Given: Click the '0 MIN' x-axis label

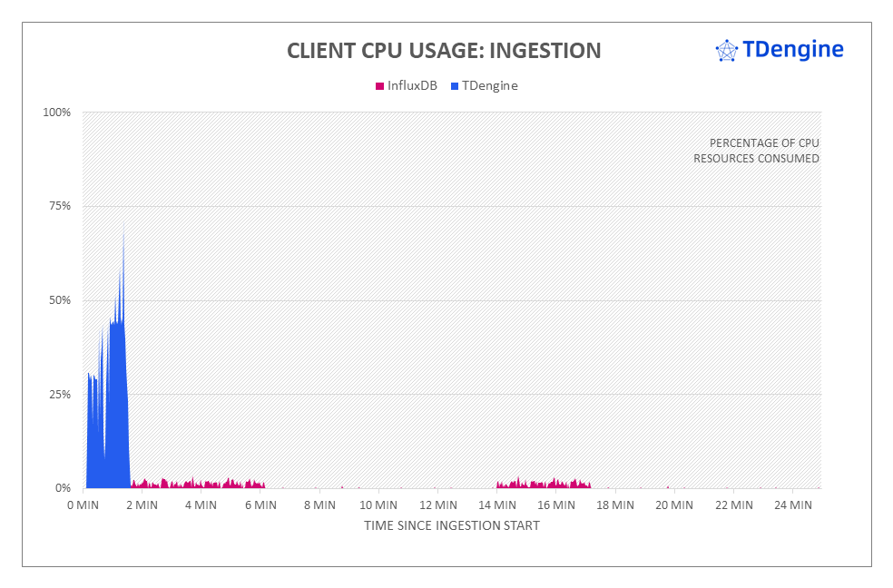Looking at the screenshot, I should pyautogui.click(x=84, y=505).
